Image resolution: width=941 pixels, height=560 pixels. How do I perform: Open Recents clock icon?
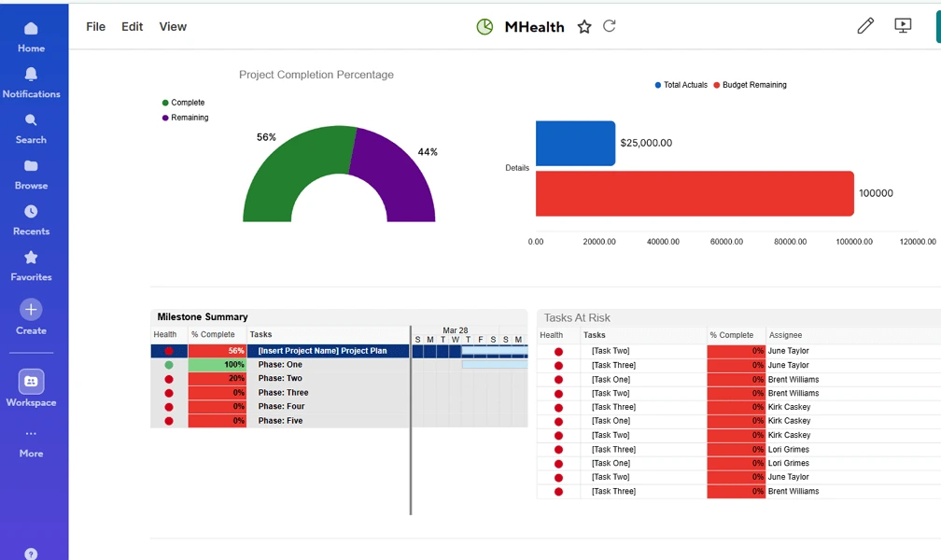click(31, 211)
